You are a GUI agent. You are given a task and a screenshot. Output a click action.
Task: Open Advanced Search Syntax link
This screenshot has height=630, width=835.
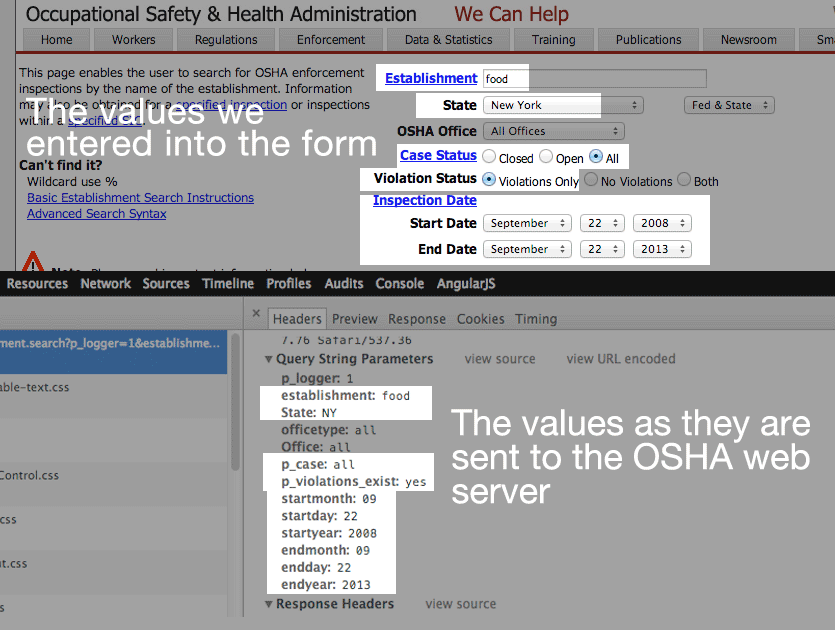pos(97,214)
